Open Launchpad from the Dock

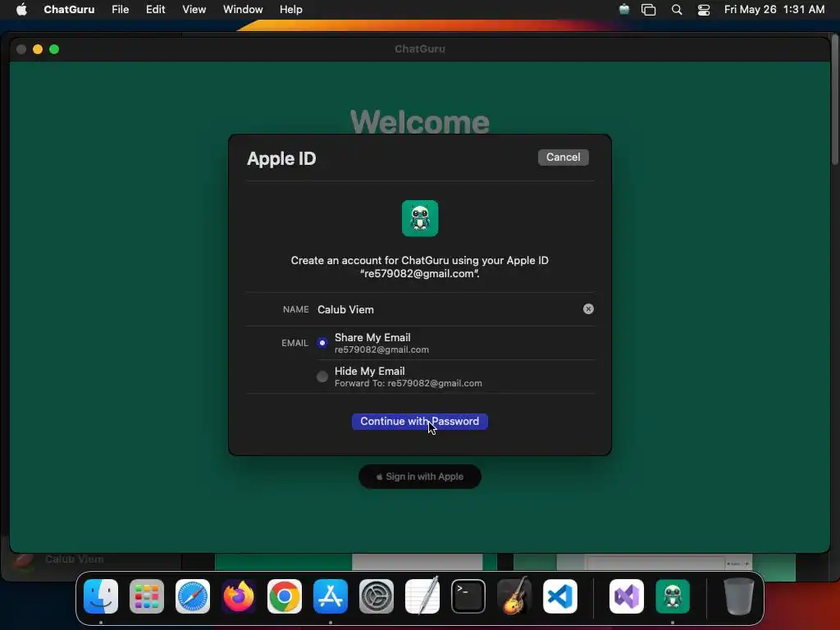[x=147, y=596]
